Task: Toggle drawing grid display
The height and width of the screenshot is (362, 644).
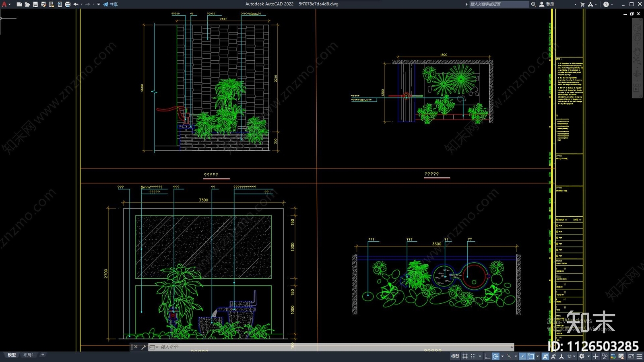Action: (465, 356)
